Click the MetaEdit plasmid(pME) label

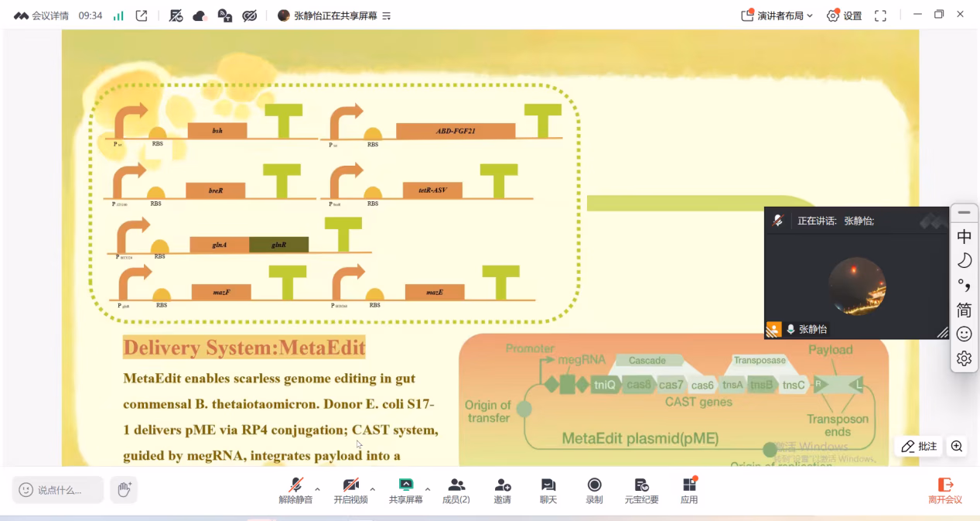coord(640,438)
